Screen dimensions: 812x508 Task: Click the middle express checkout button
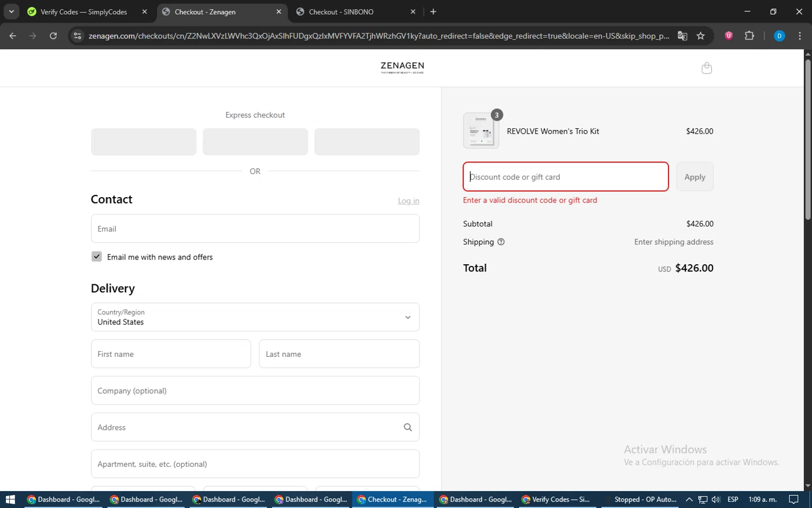click(x=255, y=142)
